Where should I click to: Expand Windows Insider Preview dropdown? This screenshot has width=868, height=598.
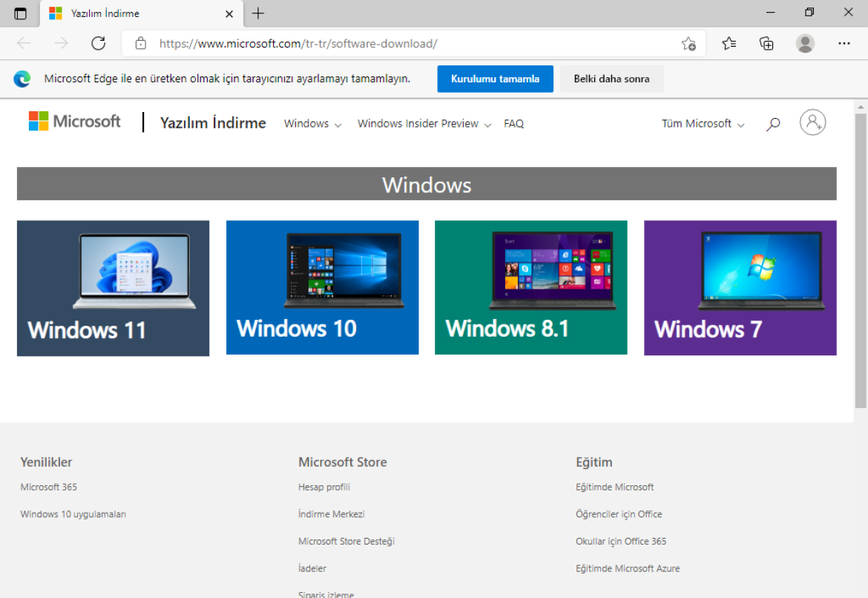[424, 123]
